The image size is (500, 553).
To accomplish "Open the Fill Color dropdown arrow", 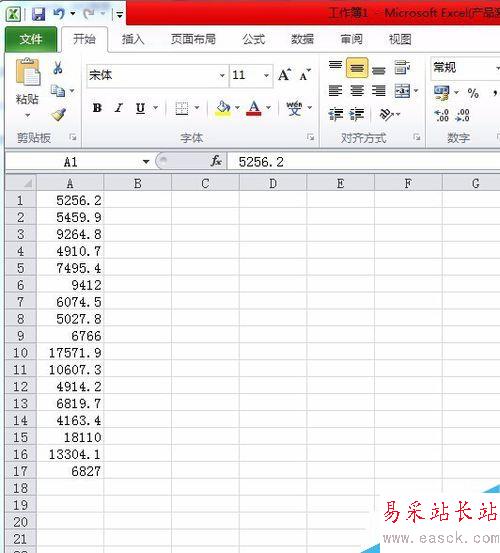I will point(237,108).
